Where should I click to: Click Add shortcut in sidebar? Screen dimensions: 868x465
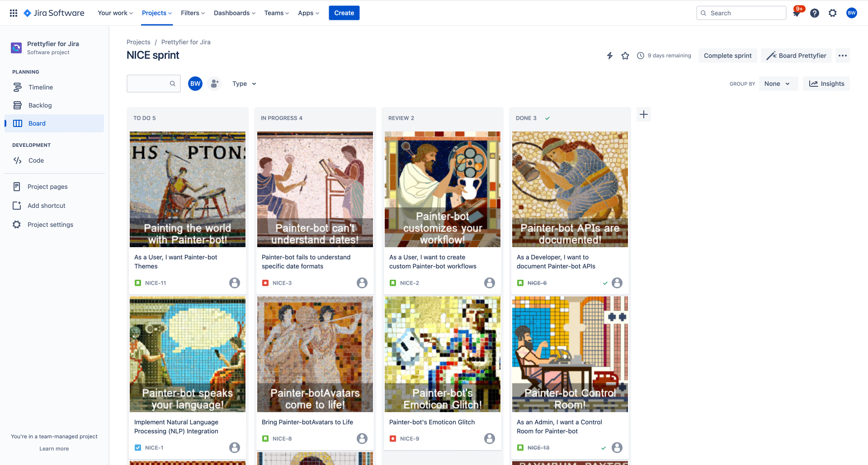pos(54,206)
